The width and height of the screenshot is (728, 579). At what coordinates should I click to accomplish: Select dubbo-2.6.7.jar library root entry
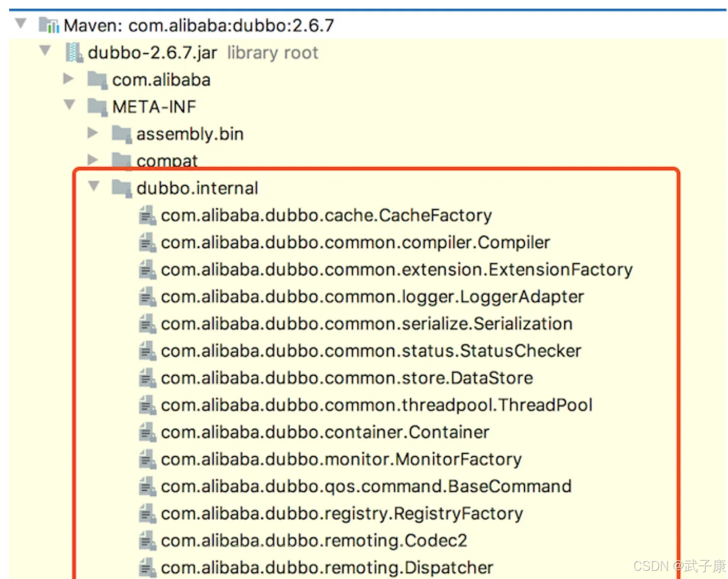coord(203,53)
